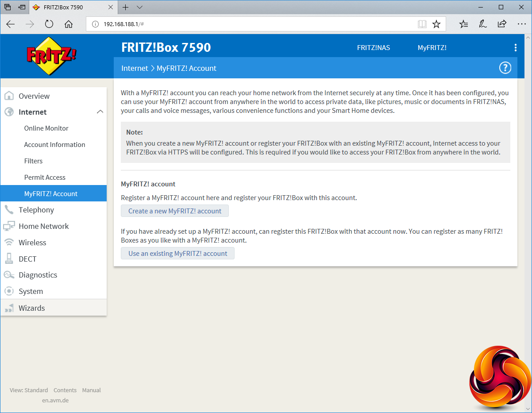Click the Diagnostics pulse icon
This screenshot has height=413, width=532.
pos(9,275)
